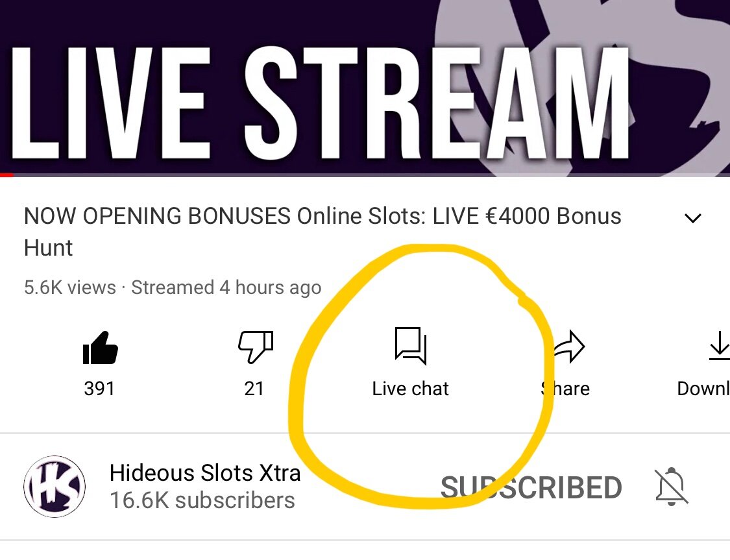Screen dimensions: 730x560
Task: Expand video description with chevron arrow
Action: coord(693,218)
